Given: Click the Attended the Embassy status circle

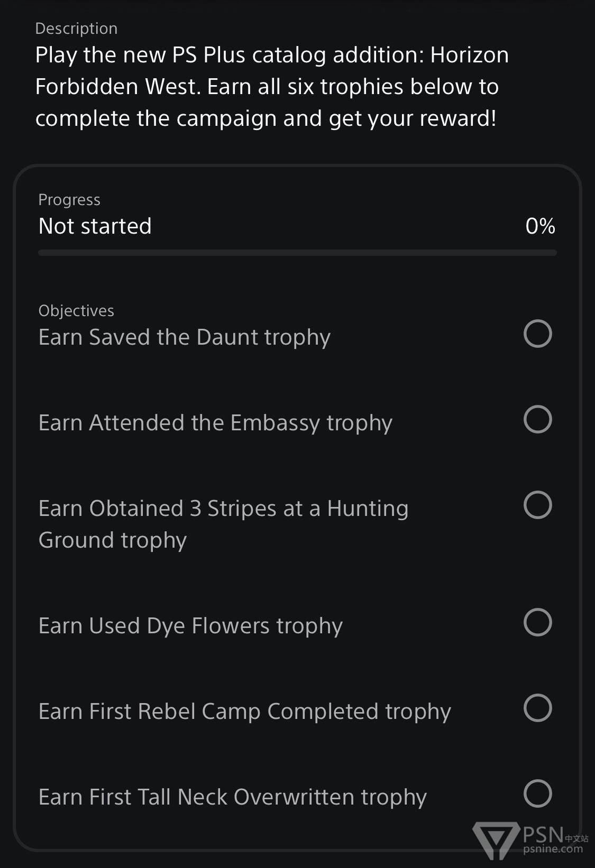Looking at the screenshot, I should coord(537,419).
